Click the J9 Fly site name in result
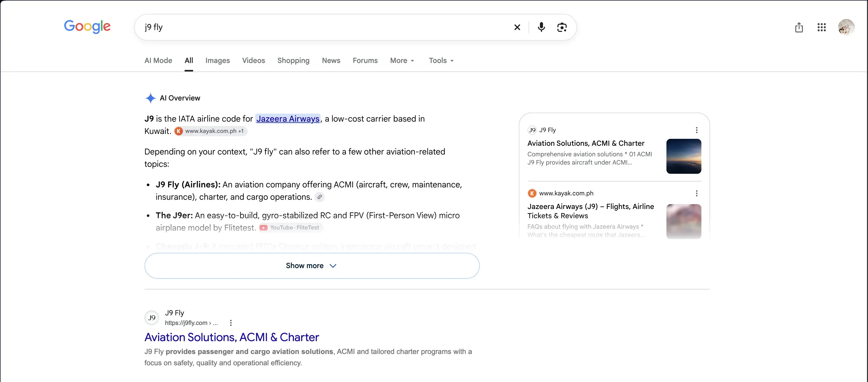This screenshot has height=382, width=868. (x=174, y=313)
